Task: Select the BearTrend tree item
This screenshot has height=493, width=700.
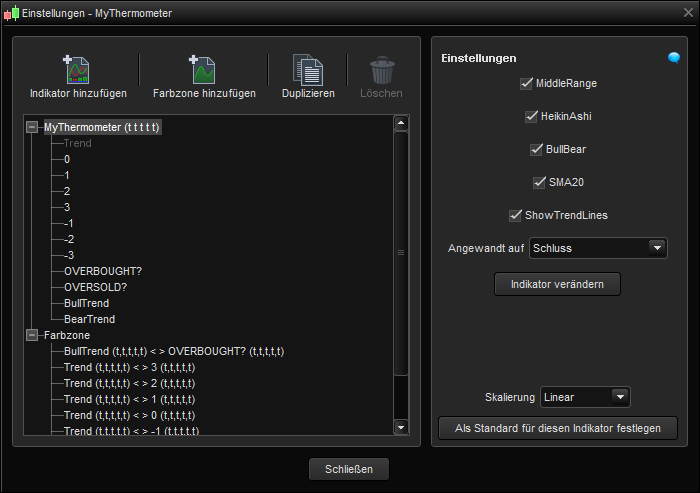Action: pyautogui.click(x=90, y=319)
